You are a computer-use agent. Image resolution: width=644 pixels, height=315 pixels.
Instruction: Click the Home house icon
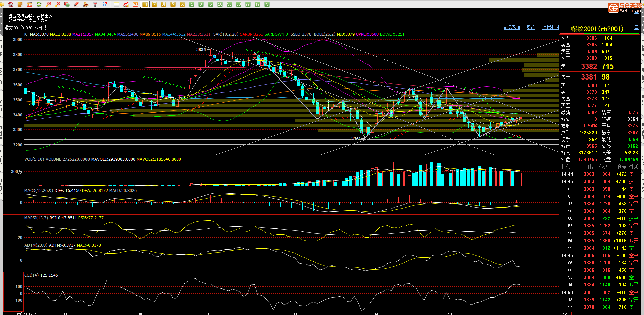point(11,4)
